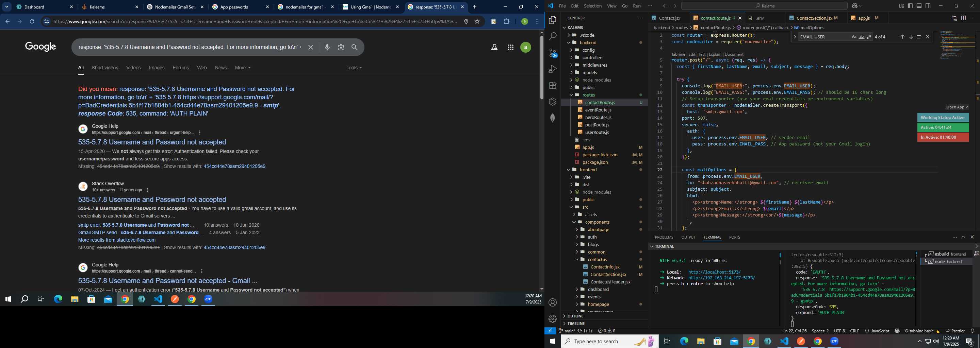Open first Google Help 535-5.7.8 result
980x348 pixels.
pos(152,142)
